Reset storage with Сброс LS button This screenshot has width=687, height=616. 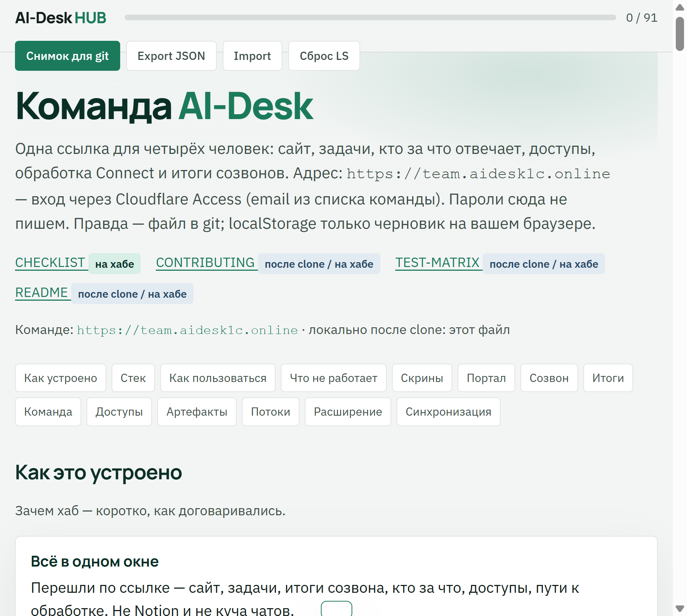coord(324,56)
